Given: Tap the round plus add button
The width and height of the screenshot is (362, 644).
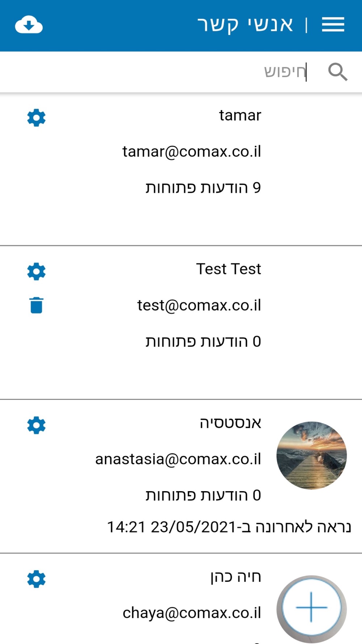Looking at the screenshot, I should click(x=311, y=607).
